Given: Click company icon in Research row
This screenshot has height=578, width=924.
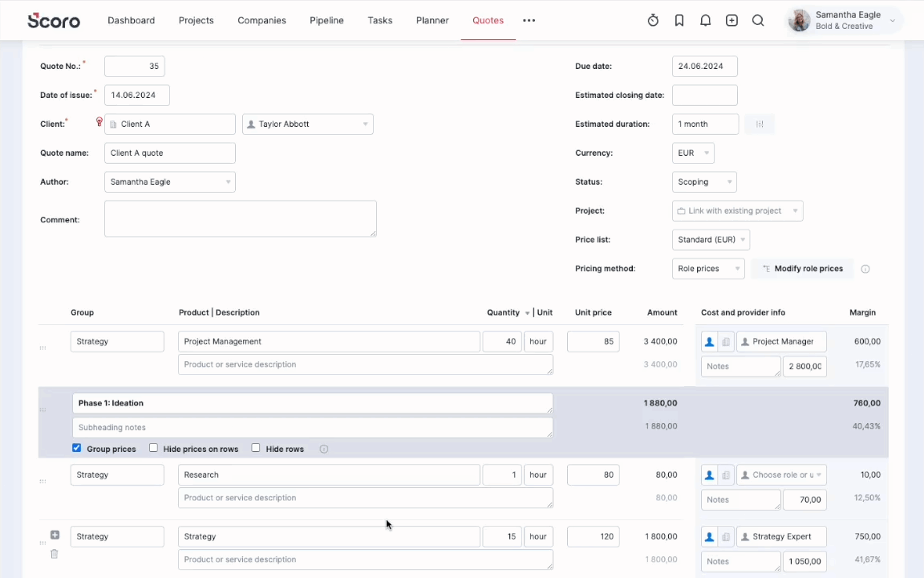Looking at the screenshot, I should click(726, 474).
